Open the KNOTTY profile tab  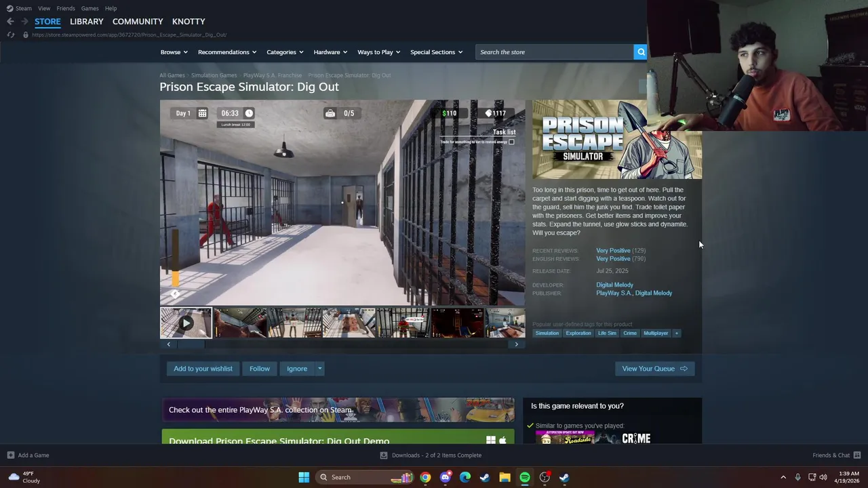[x=189, y=22]
